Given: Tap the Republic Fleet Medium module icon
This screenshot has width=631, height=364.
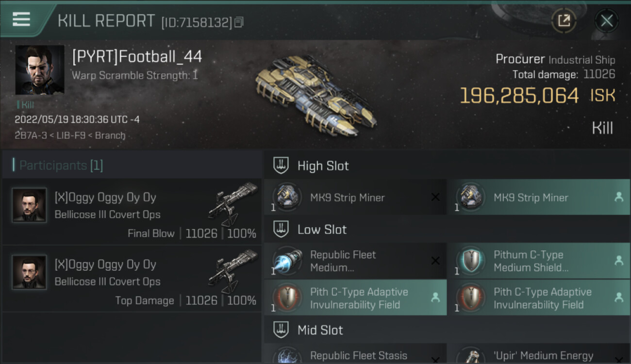Looking at the screenshot, I should pyautogui.click(x=287, y=261).
